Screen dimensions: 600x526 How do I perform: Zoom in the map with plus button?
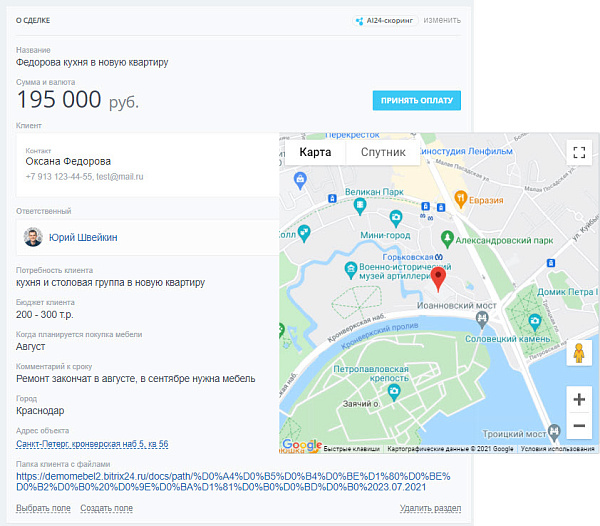click(x=579, y=399)
